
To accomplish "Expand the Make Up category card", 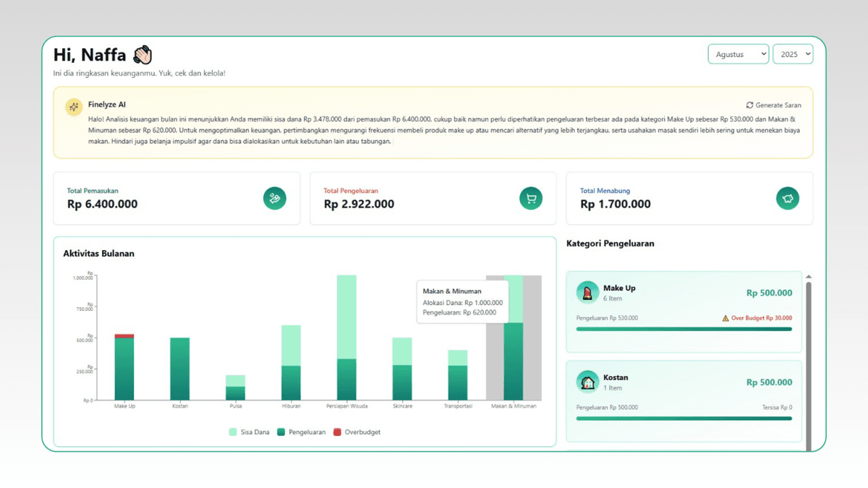I will click(x=683, y=299).
